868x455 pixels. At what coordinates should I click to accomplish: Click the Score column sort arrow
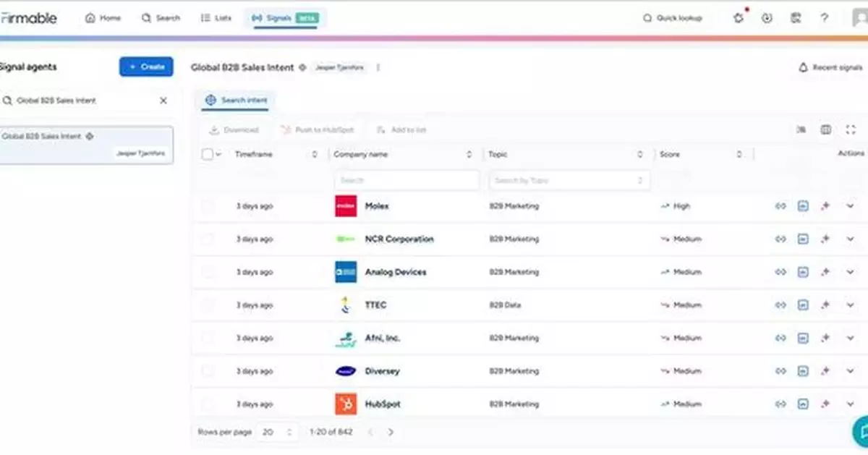[739, 153]
